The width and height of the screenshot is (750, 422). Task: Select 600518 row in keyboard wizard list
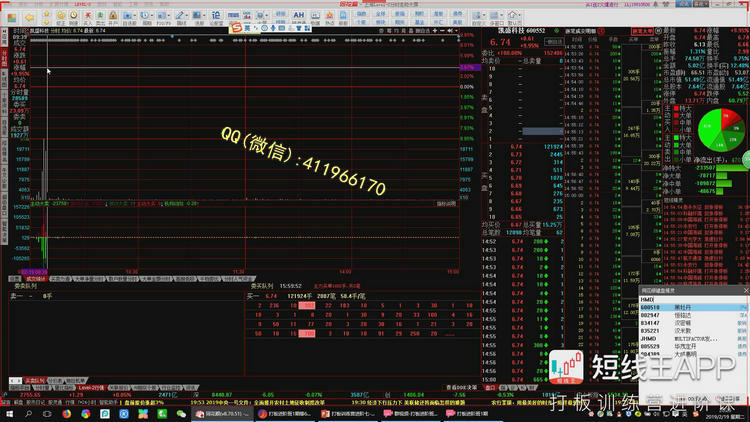click(693, 307)
